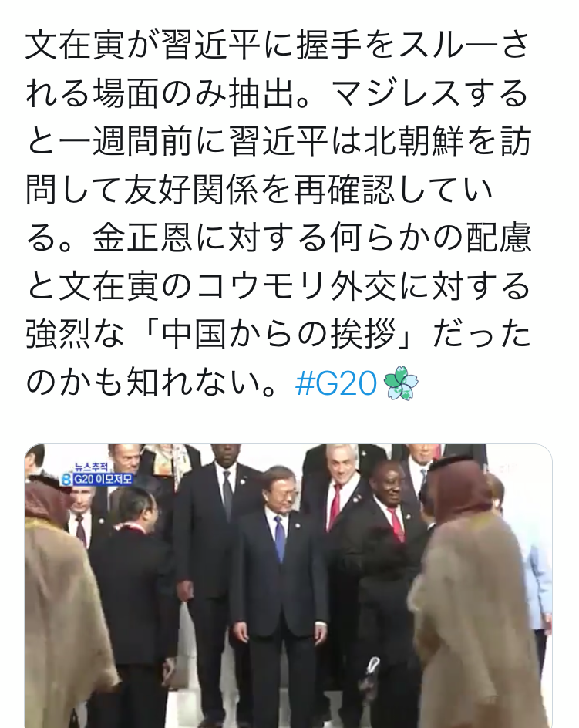The height and width of the screenshot is (728, 579).
Task: Click the channel 8 logo in video
Action: pos(66,480)
